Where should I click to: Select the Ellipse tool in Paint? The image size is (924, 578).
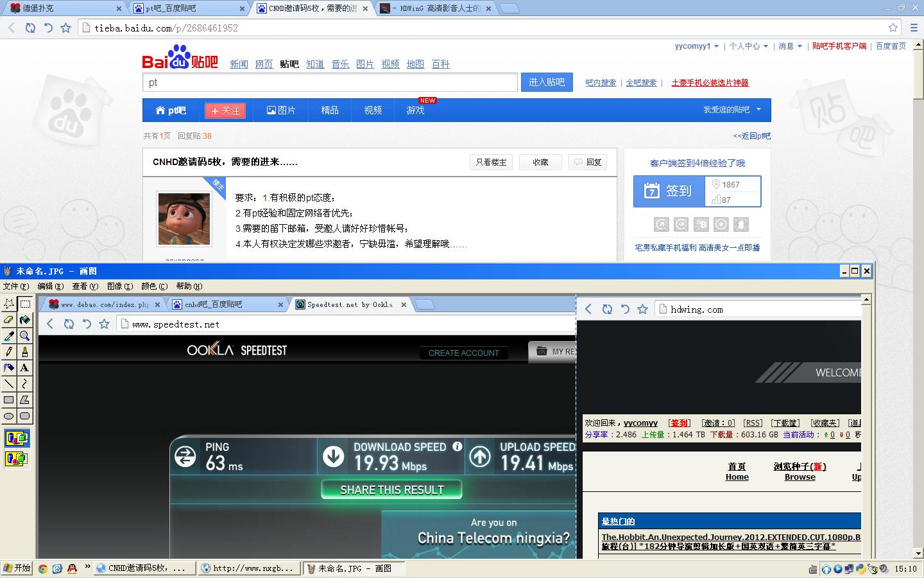[9, 416]
